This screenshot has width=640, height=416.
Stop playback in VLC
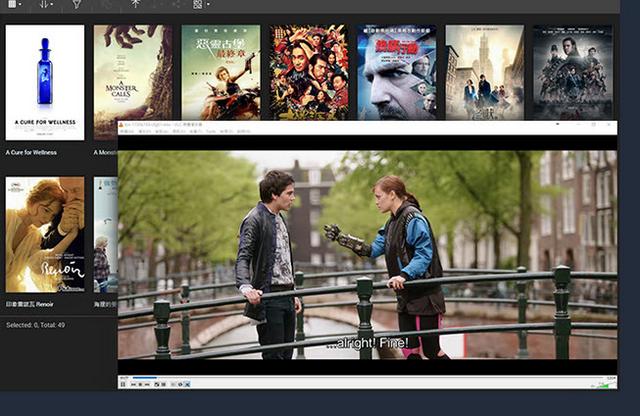pos(140,384)
